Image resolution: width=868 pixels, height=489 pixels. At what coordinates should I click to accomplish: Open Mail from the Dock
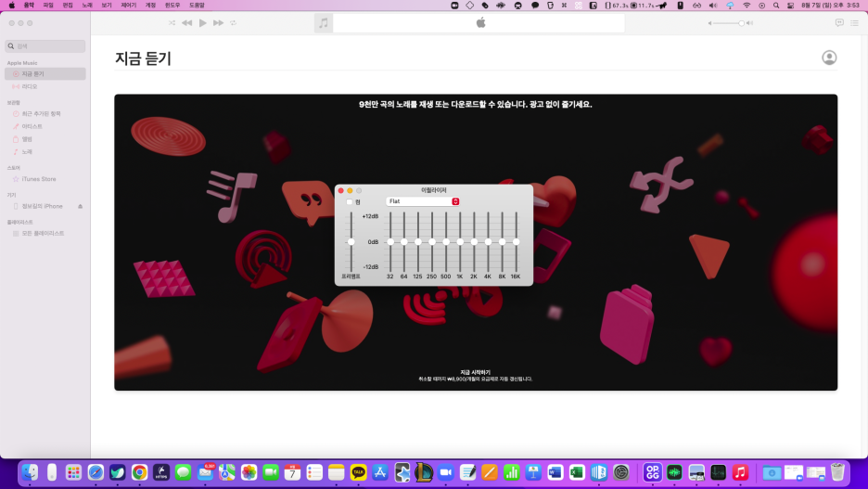205,472
